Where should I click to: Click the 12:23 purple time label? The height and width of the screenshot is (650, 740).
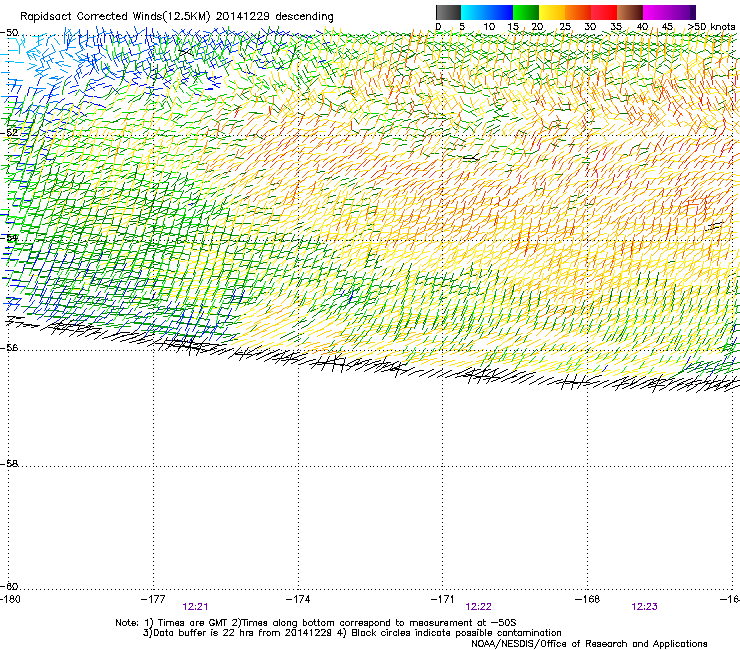pos(644,607)
